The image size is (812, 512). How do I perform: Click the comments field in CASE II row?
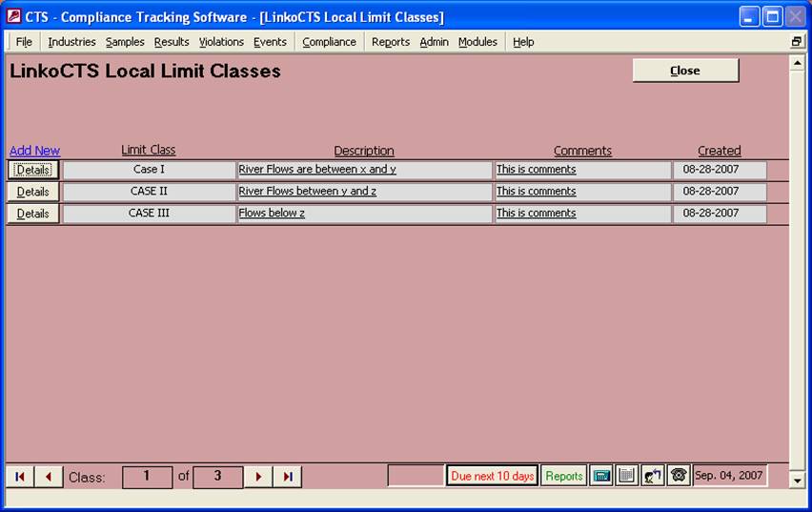[582, 192]
